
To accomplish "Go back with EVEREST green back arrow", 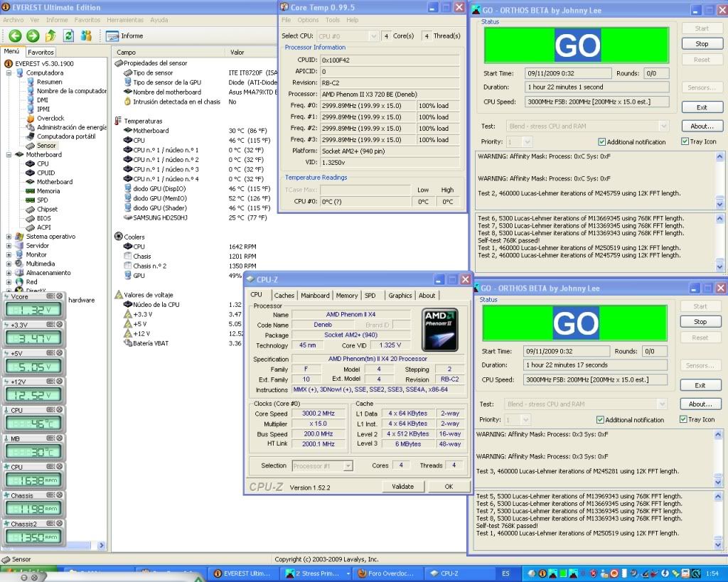I will click(15, 36).
